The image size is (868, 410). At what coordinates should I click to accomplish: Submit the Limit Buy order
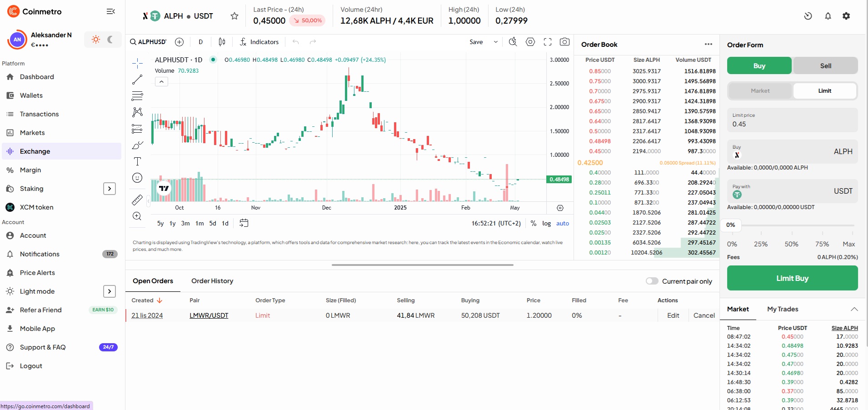click(793, 278)
